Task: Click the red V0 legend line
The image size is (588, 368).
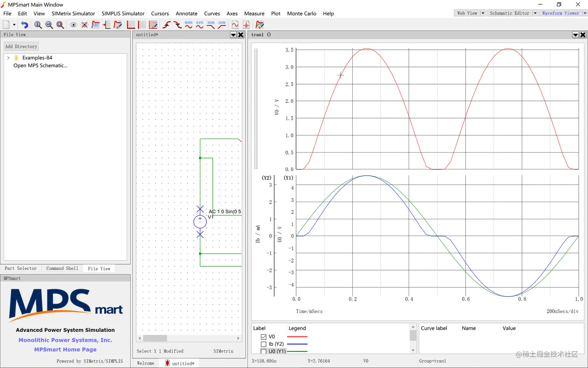Action: [297, 337]
